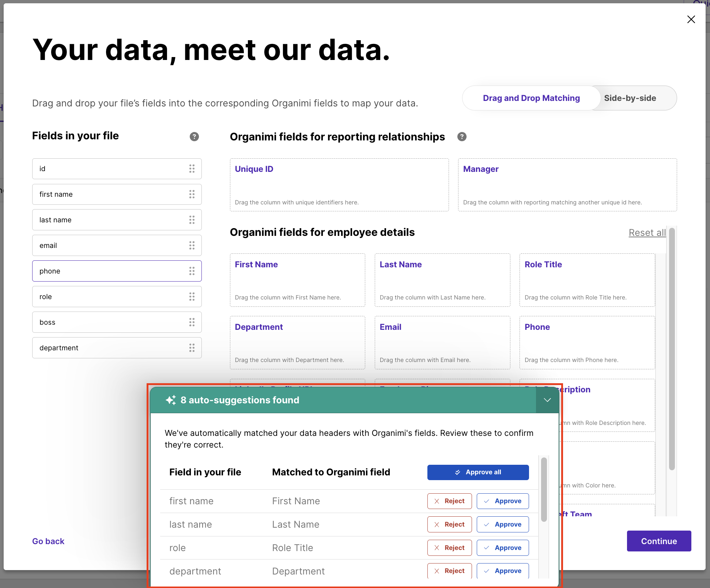
Task: Grab the drag handle of boss field
Action: [x=192, y=322]
